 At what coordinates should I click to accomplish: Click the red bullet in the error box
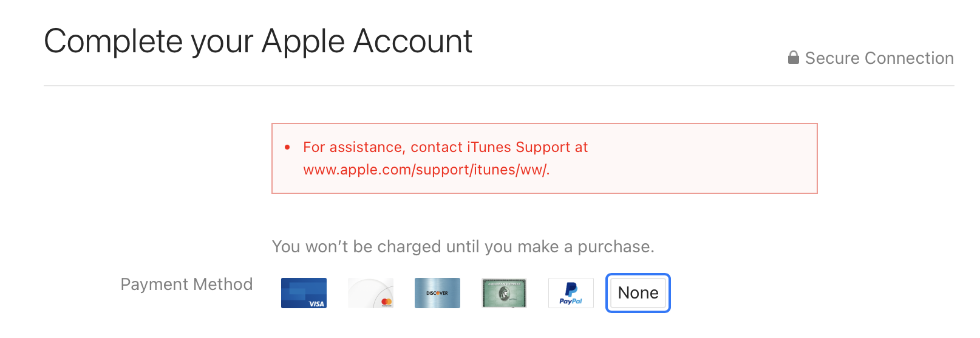click(287, 147)
